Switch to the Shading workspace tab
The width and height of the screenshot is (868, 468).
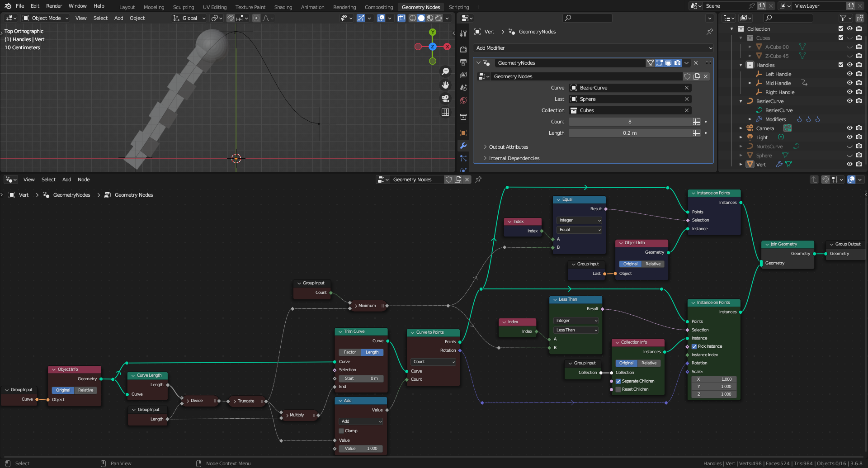coord(283,7)
